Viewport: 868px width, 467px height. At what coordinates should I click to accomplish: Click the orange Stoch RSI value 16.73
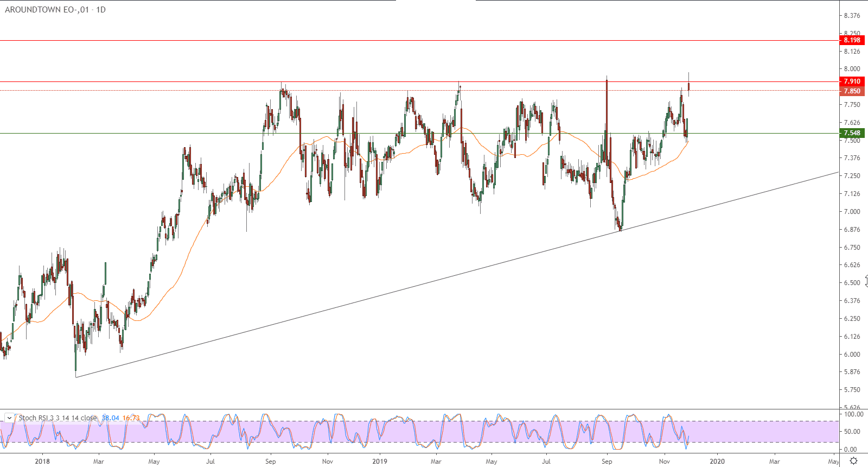coord(131,418)
